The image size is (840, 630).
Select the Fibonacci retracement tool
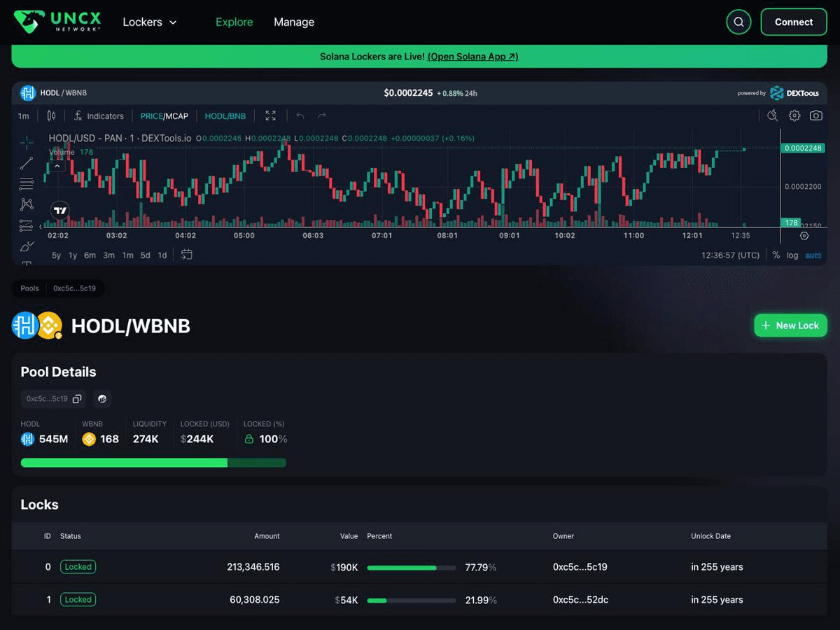[27, 184]
